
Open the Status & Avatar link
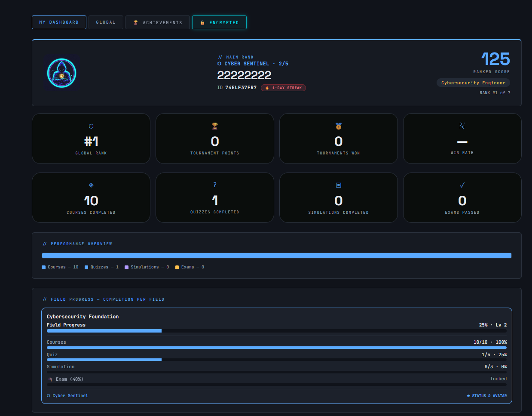tap(487, 396)
